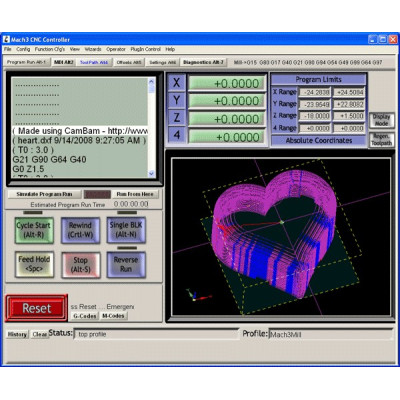
Task: Click the Z axis DRO value field
Action: 227,119
